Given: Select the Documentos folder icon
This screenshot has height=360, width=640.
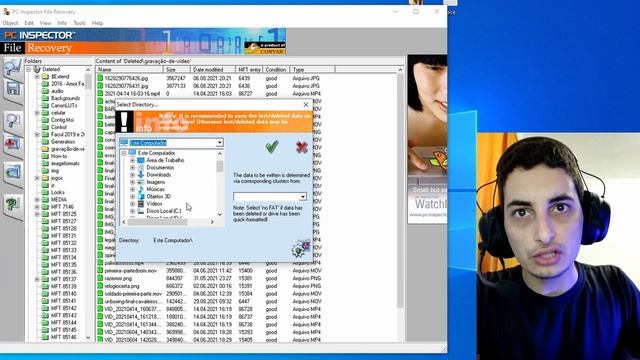Looking at the screenshot, I should (141, 168).
